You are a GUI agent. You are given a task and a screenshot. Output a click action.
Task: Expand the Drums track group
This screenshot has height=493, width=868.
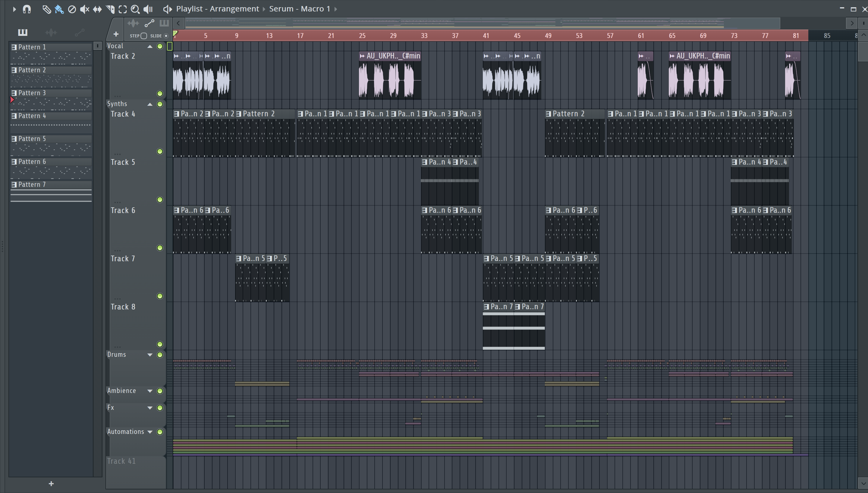(x=149, y=355)
